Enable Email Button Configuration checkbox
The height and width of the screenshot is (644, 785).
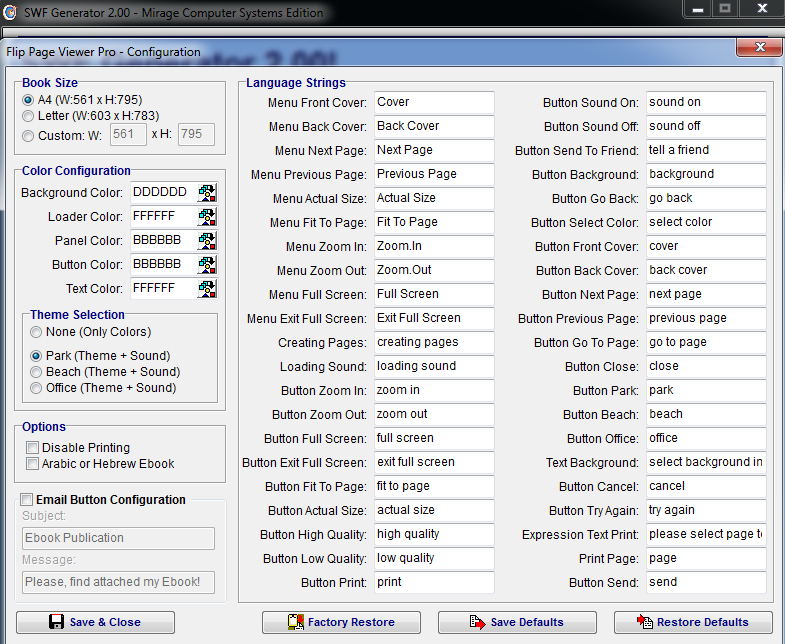(26, 500)
